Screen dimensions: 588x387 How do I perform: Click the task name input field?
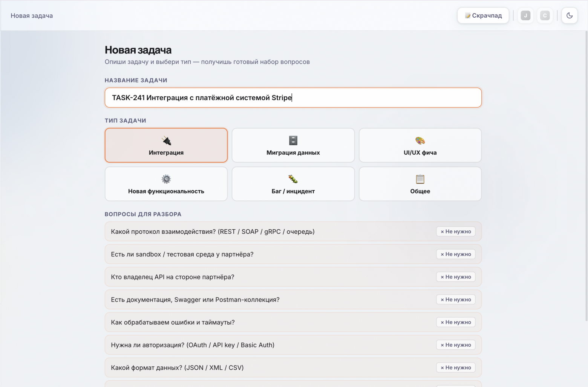[293, 98]
